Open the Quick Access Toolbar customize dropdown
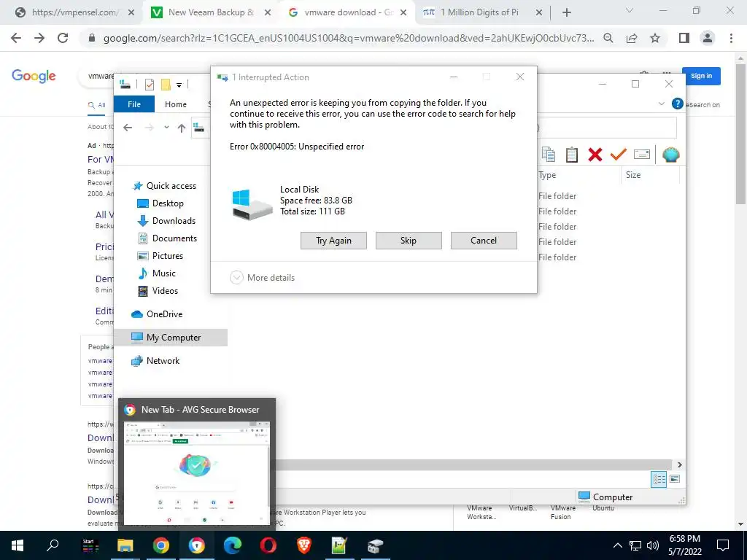The width and height of the screenshot is (747, 560). [x=179, y=85]
